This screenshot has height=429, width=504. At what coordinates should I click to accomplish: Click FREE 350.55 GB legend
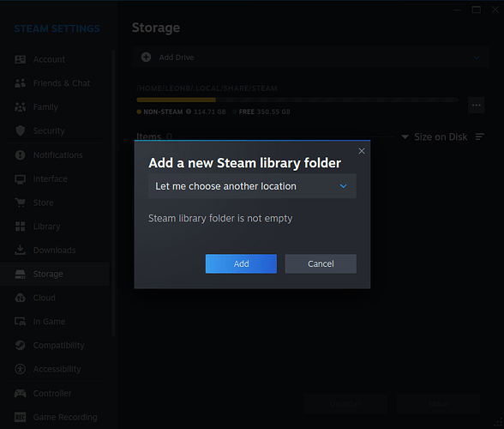point(261,112)
